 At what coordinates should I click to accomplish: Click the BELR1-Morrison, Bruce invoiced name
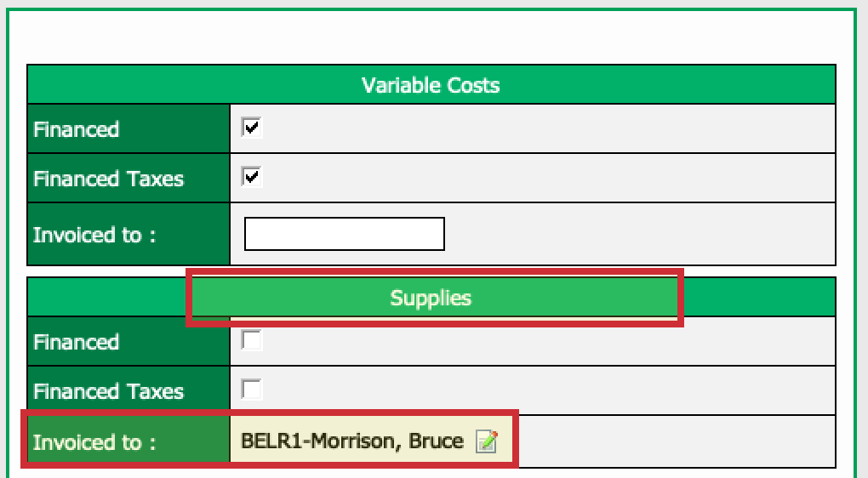click(352, 441)
